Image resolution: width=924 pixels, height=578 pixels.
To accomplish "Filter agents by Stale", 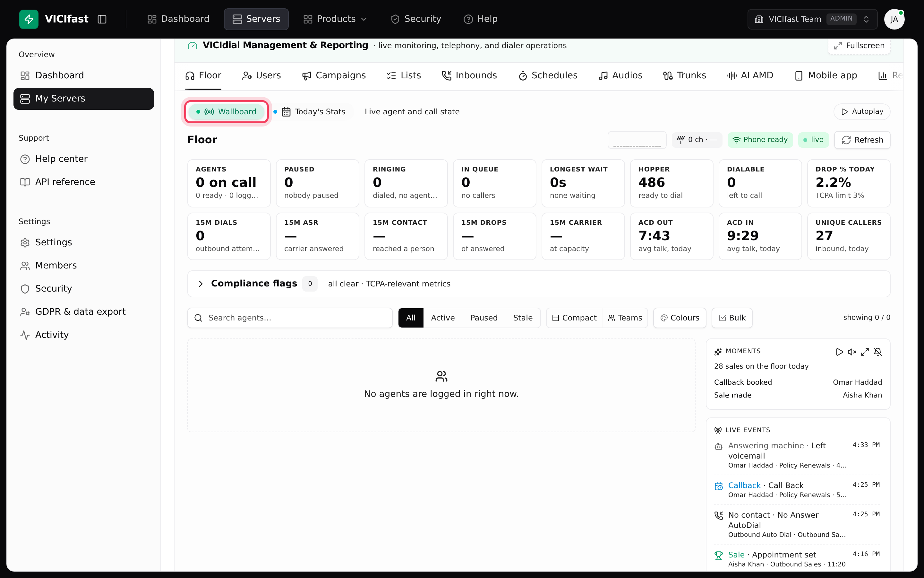I will click(523, 318).
